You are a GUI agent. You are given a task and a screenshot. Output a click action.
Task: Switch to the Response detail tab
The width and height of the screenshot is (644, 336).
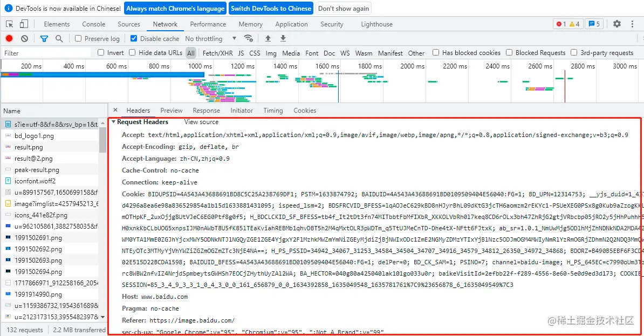[x=206, y=111]
